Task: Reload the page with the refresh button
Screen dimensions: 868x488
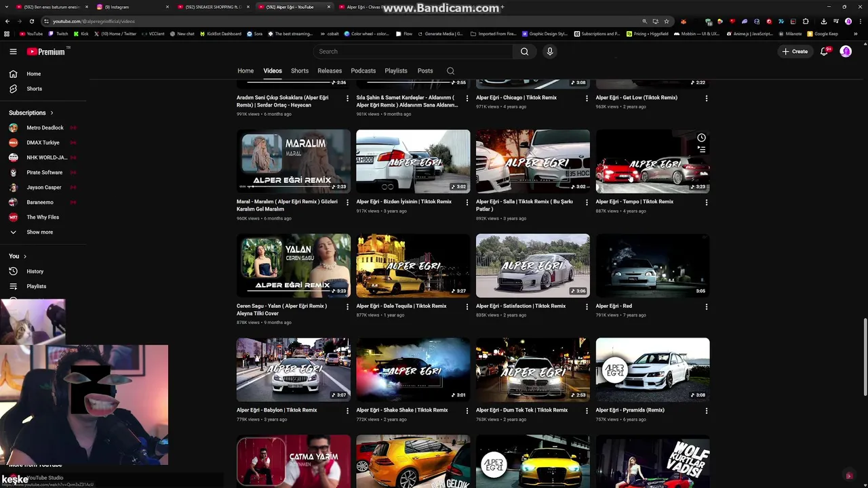Action: [32, 21]
